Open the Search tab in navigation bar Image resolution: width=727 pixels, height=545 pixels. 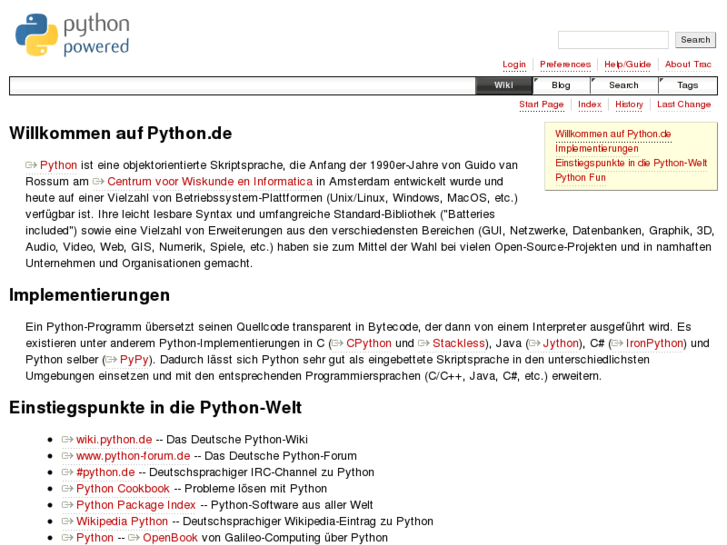coord(624,85)
